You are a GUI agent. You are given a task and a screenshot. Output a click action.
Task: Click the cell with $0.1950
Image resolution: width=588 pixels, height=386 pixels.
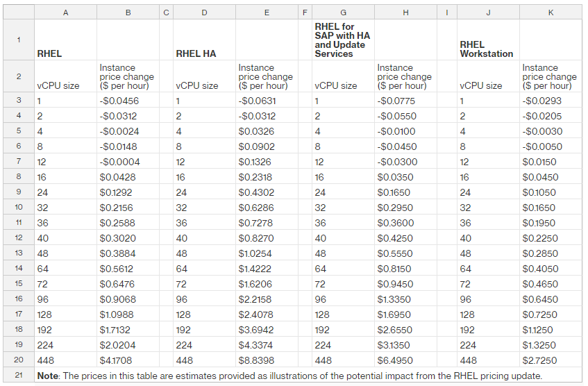551,223
